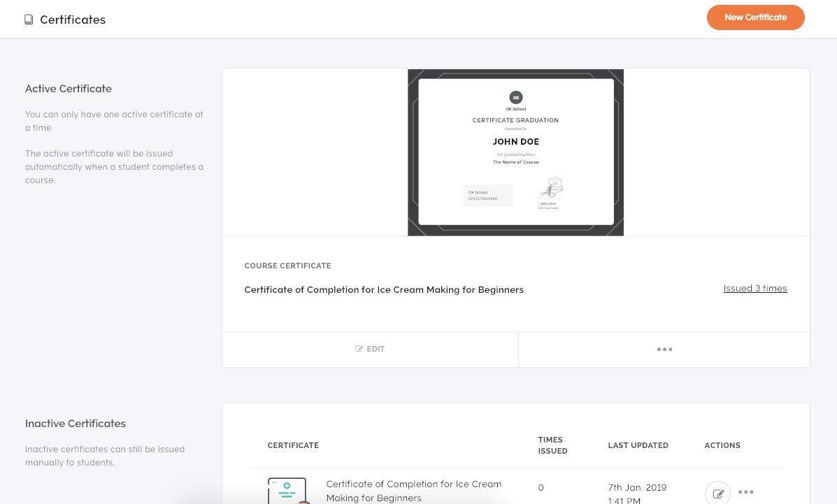Click the circular edit icon in Actions column

coord(717,493)
